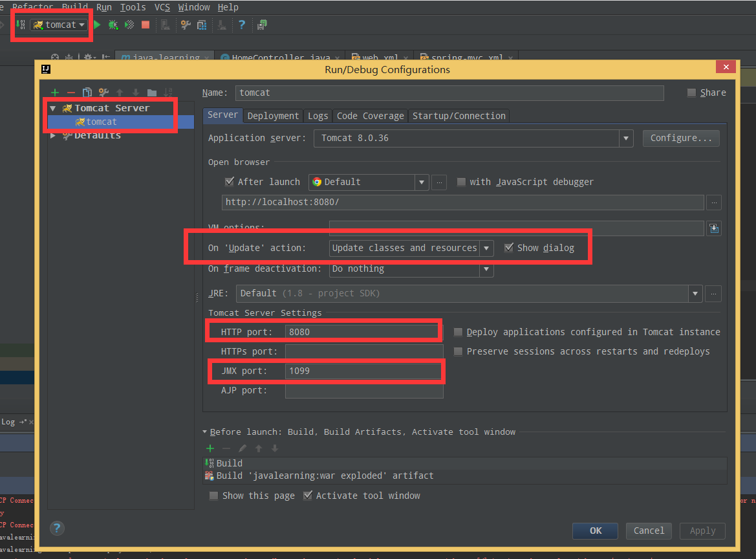Stop the server with the red square icon
The image size is (756, 559).
(x=145, y=25)
